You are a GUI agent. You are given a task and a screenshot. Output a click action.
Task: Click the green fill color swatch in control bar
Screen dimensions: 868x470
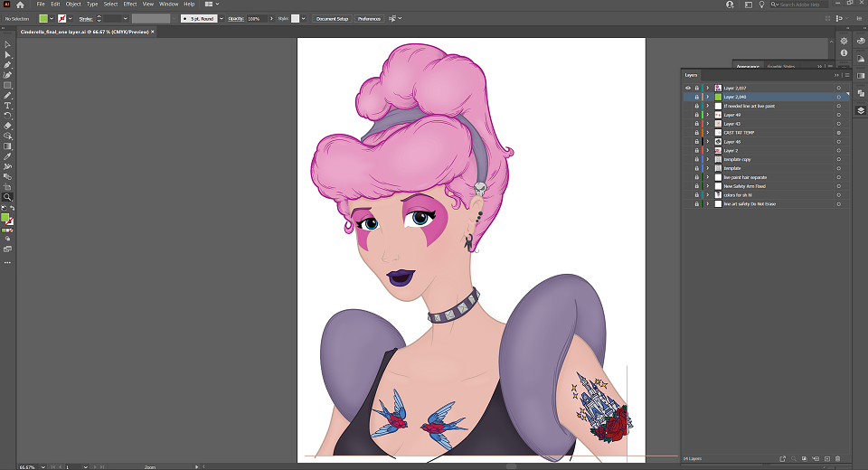coord(43,19)
